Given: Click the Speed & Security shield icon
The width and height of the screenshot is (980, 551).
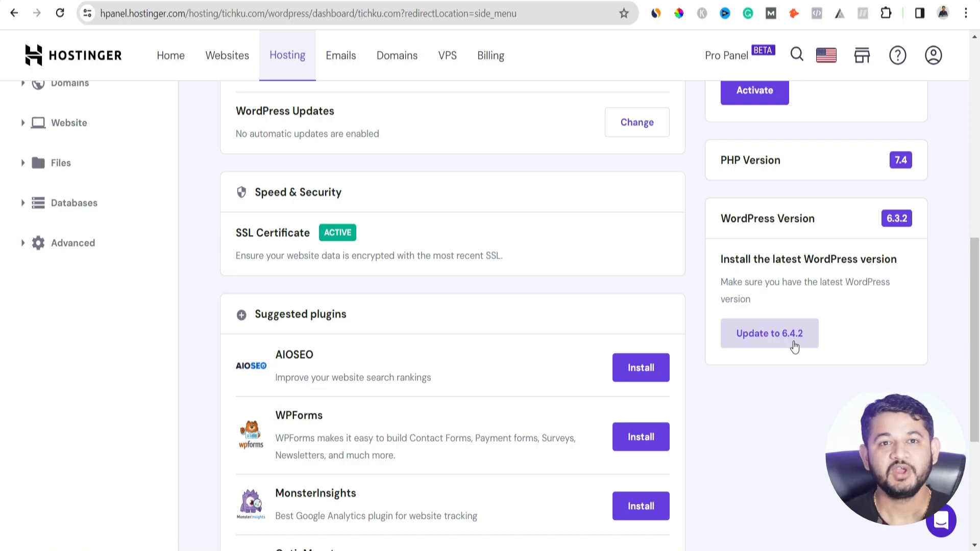Looking at the screenshot, I should coord(241,192).
